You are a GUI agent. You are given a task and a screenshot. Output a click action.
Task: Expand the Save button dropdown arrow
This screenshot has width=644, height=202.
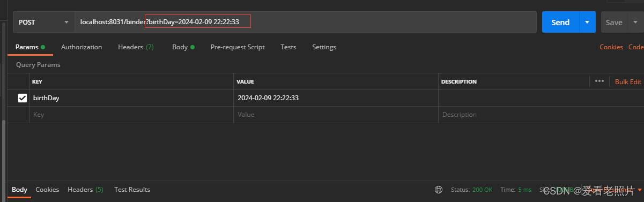[x=635, y=22]
